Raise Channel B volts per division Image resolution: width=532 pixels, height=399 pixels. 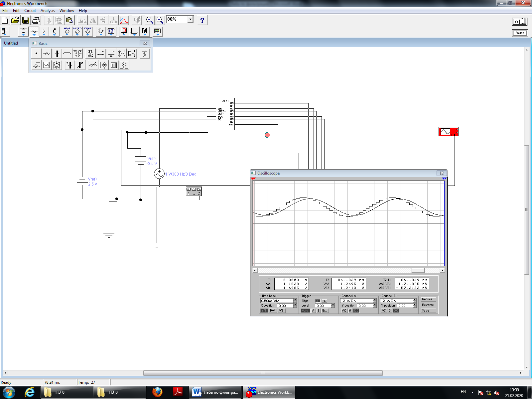click(415, 300)
